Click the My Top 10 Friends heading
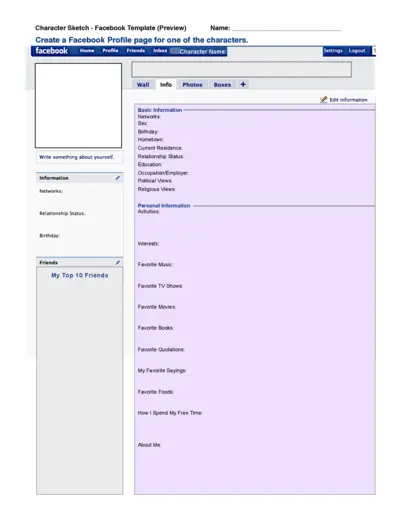 [x=80, y=275]
